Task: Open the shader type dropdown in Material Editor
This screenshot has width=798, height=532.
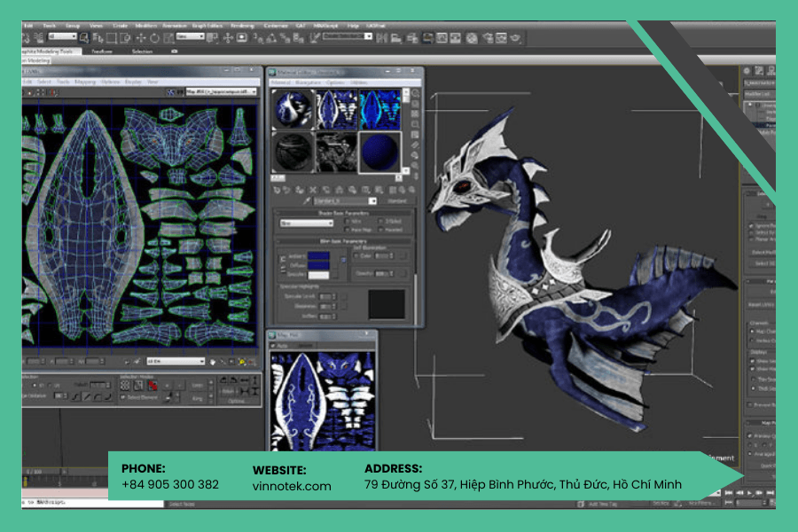Action: pos(307,223)
